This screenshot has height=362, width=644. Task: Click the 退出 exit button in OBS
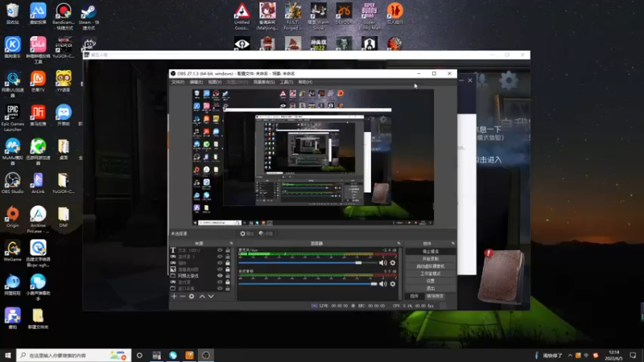point(431,288)
